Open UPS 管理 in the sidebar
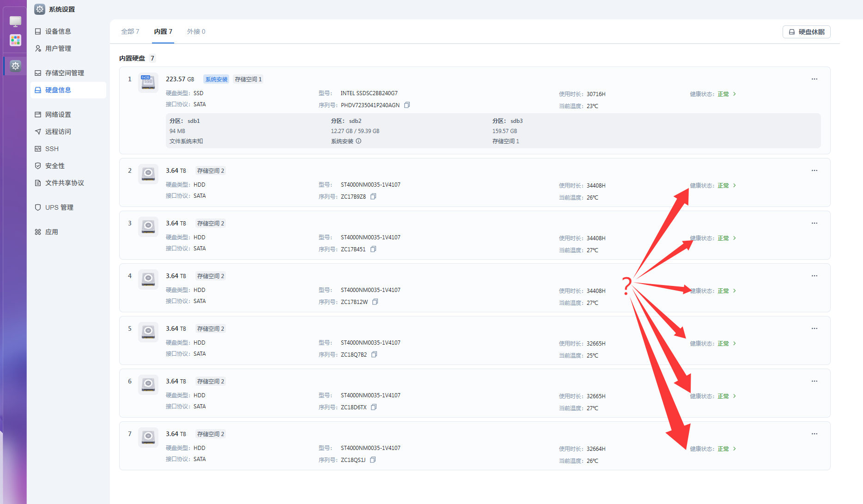The image size is (863, 504). point(68,207)
